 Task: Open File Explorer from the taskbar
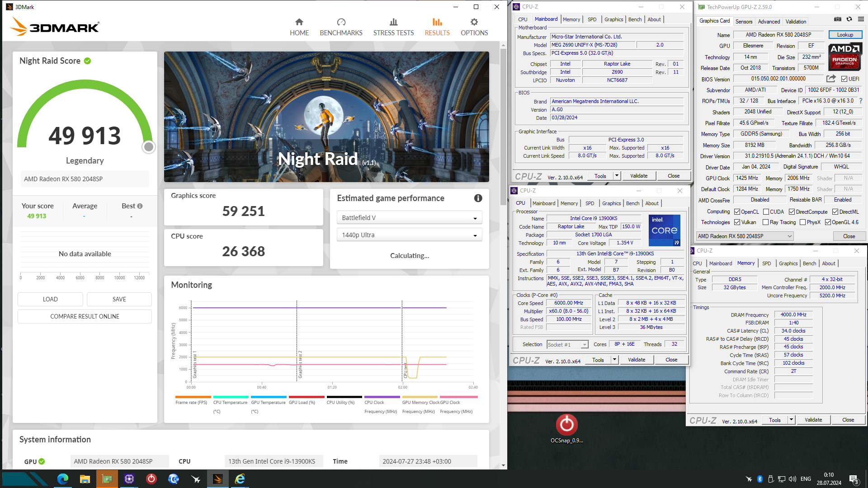85,479
